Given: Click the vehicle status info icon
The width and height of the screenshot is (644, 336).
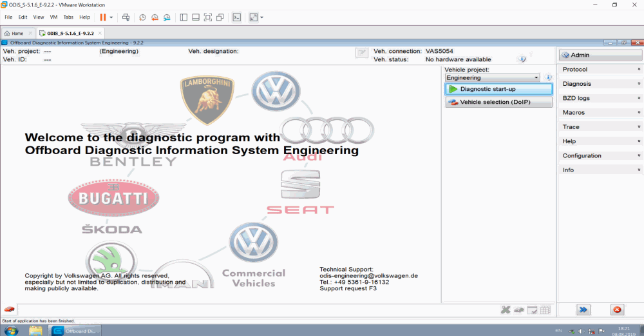Looking at the screenshot, I should pyautogui.click(x=522, y=59).
